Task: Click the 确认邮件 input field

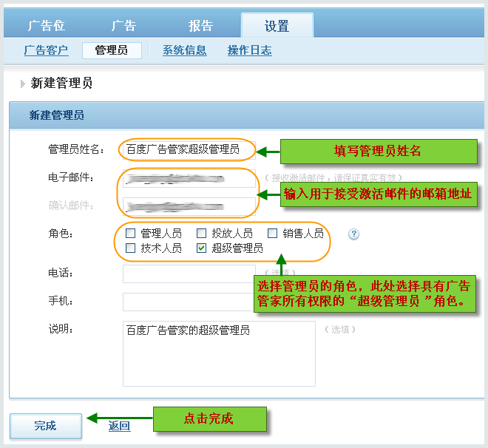Action: pyautogui.click(x=189, y=206)
